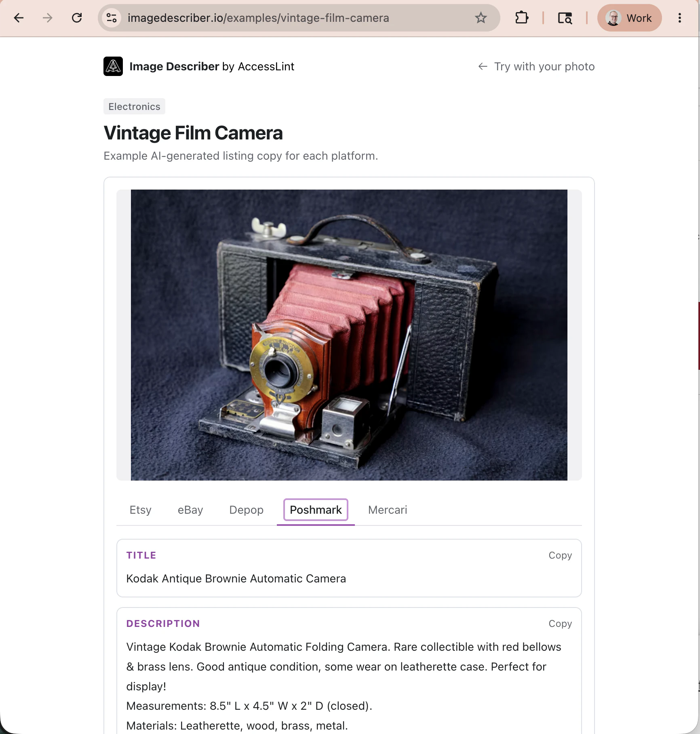Switch to the Mercari tab
700x734 pixels.
pyautogui.click(x=388, y=510)
